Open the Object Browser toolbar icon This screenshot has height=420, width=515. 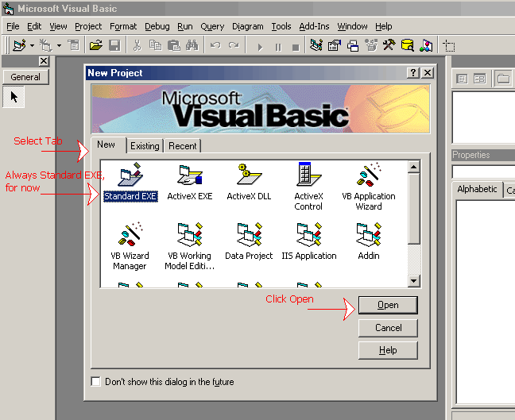coord(371,45)
